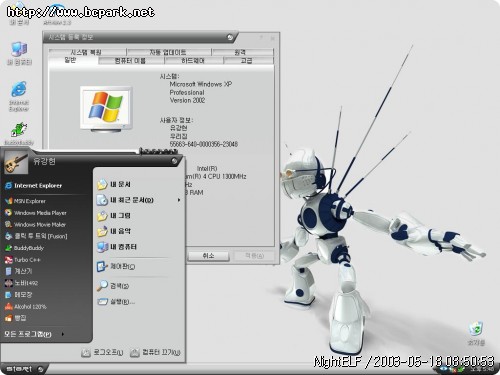This screenshot has width=500, height=375.
Task: Click the user guitar avatar picture
Action: coord(16,162)
